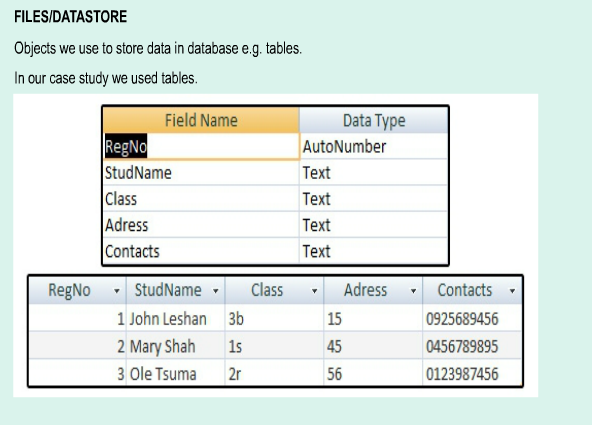Viewport: 592px width, 425px height.
Task: Open the Class column dropdown arrow
Action: click(314, 291)
